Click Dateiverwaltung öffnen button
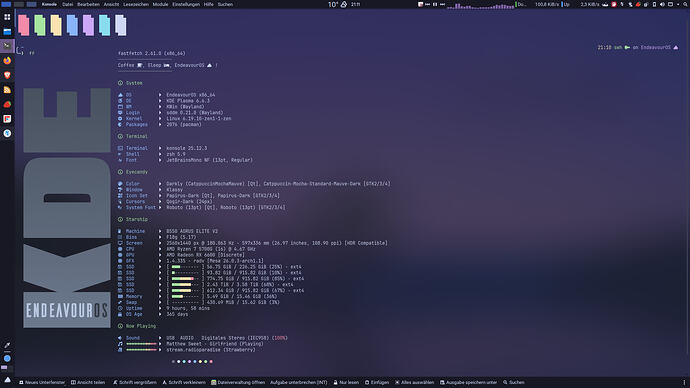Image resolution: width=690 pixels, height=388 pixels. coord(238,382)
